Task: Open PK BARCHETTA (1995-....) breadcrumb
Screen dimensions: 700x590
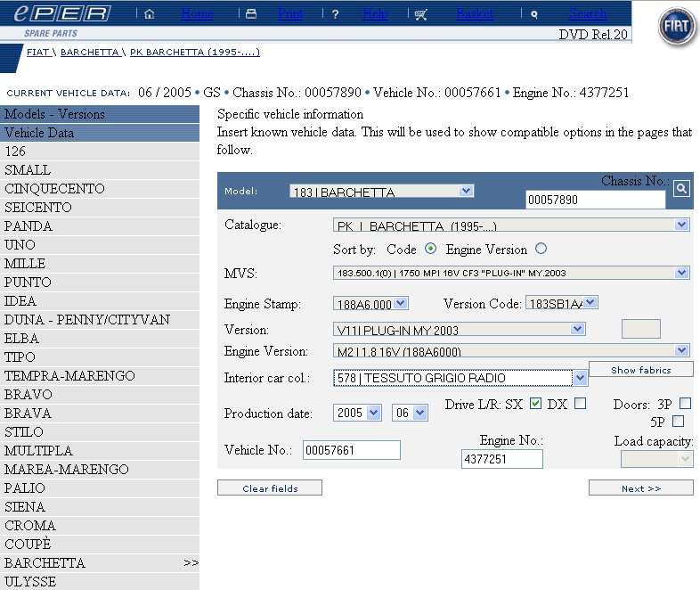Action: pos(195,52)
